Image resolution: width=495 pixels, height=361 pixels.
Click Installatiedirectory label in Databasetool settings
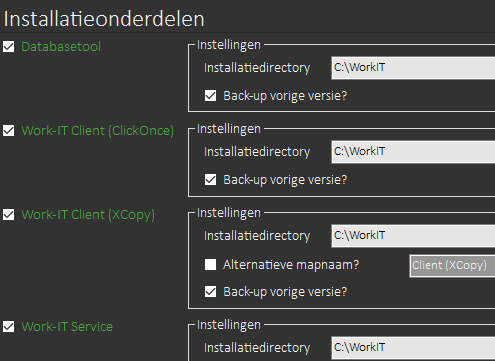click(x=257, y=68)
